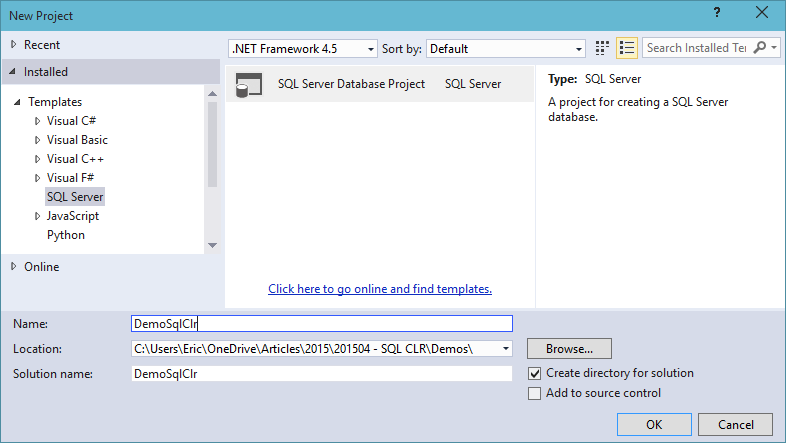Open the go online and find templates link
Viewport: 786px width, 443px height.
380,289
